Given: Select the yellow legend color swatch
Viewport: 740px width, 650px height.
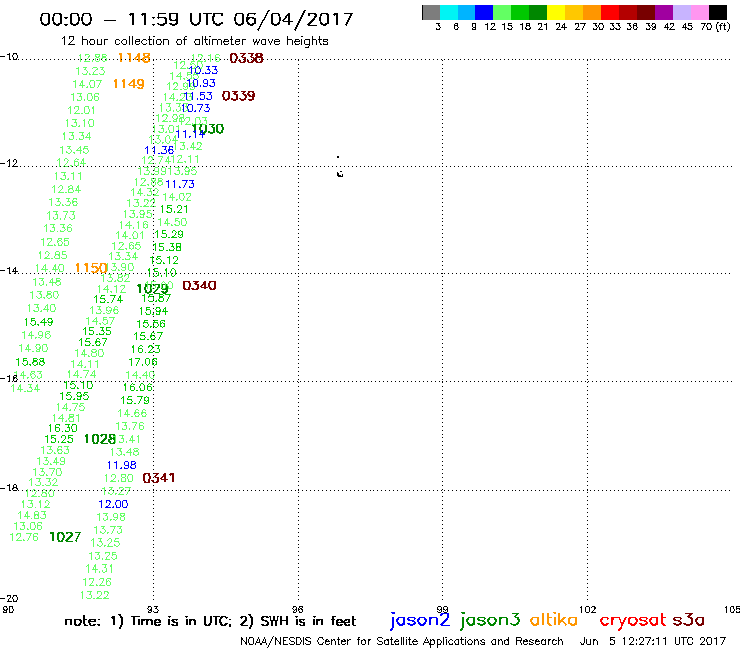Looking at the screenshot, I should (x=556, y=12).
